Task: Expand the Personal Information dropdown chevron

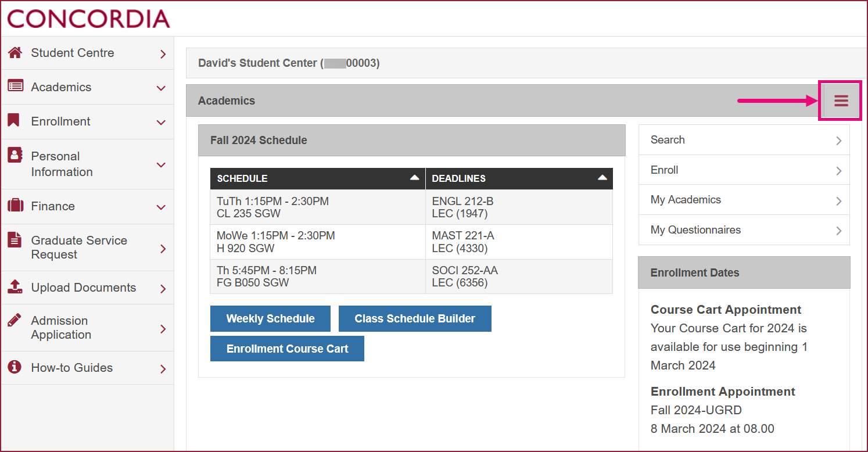Action: (162, 165)
